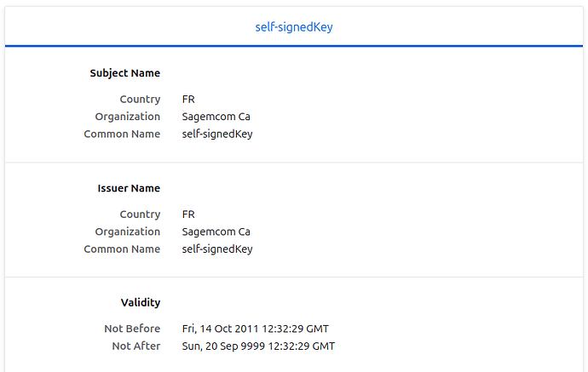Click the Issuer Name section heading
588x372 pixels.
point(129,188)
